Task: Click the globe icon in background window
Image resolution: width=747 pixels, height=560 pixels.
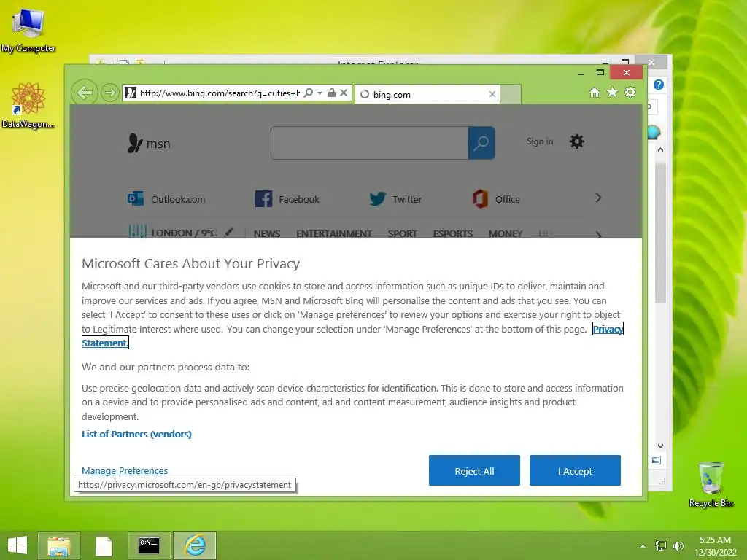Action: click(654, 132)
